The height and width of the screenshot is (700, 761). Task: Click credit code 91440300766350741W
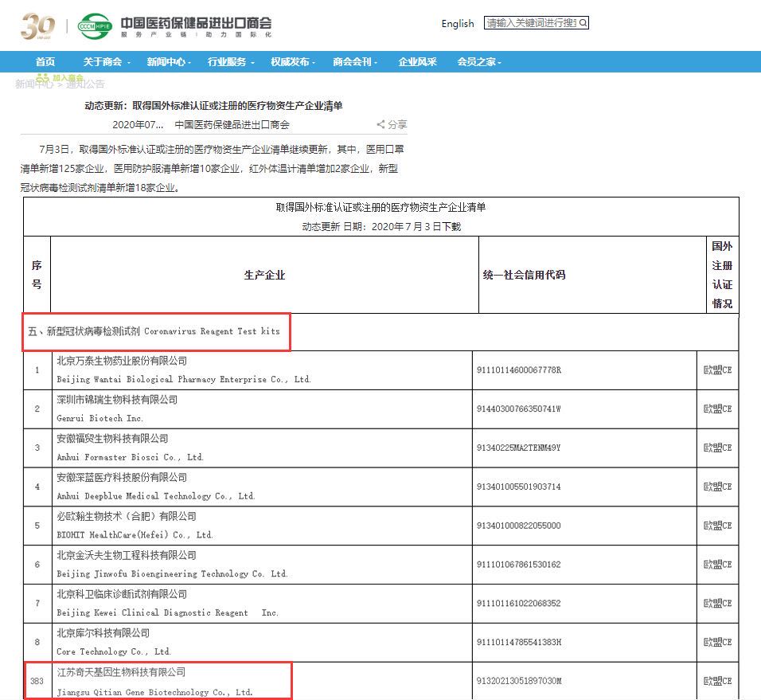(x=519, y=409)
